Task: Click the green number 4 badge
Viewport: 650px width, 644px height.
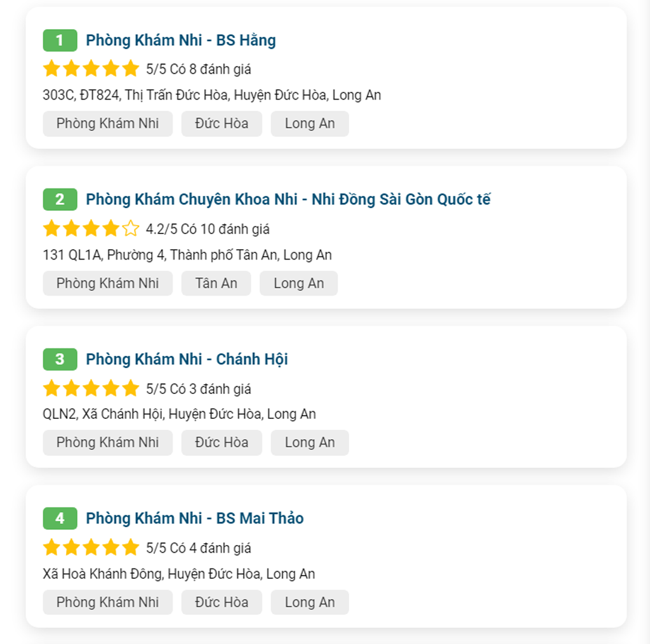Action: (60, 518)
